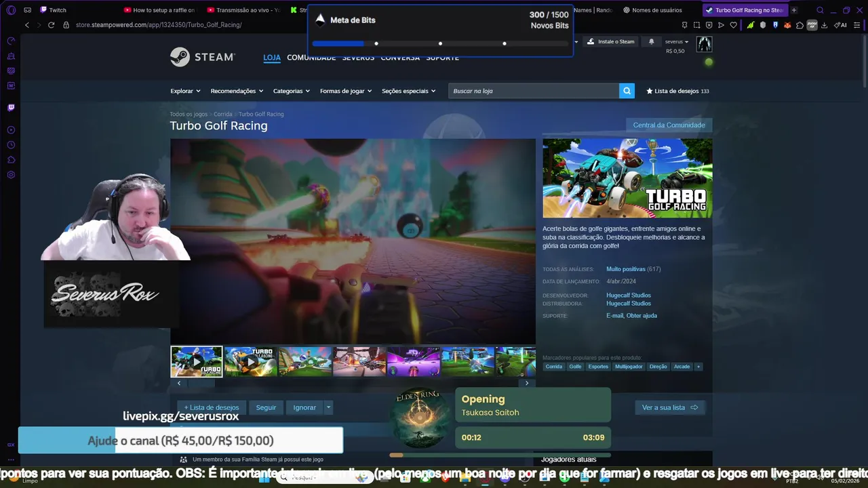
Task: Click the tab search magnifier icon
Action: (x=820, y=10)
